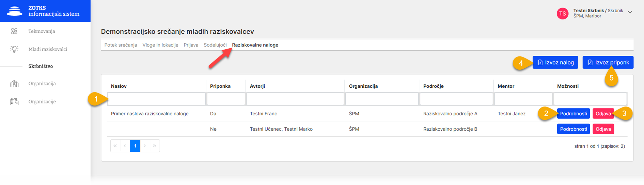Click the TS user avatar
The image size is (644, 185).
563,14
